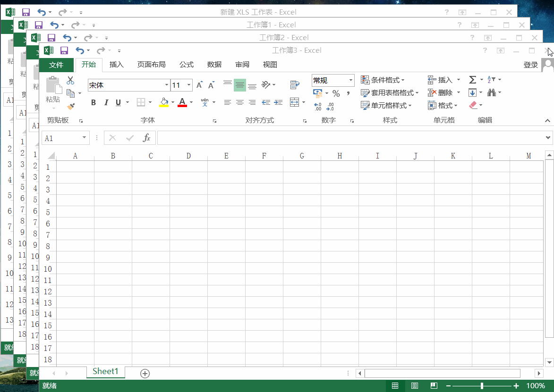
Task: Save 工作簿3 with the save icon
Action: pyautogui.click(x=64, y=50)
